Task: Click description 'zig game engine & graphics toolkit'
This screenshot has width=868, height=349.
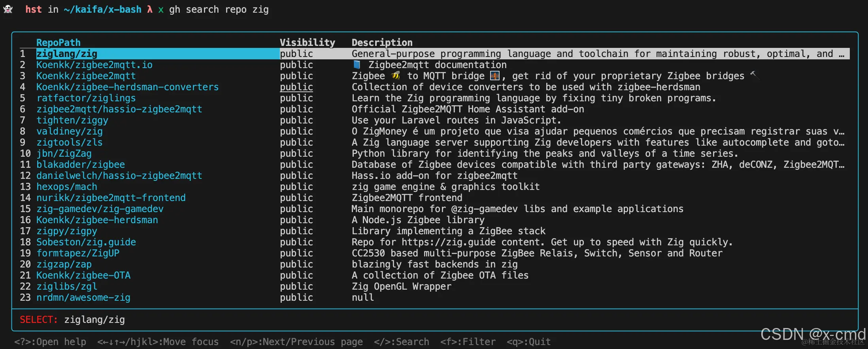Action: pos(446,187)
